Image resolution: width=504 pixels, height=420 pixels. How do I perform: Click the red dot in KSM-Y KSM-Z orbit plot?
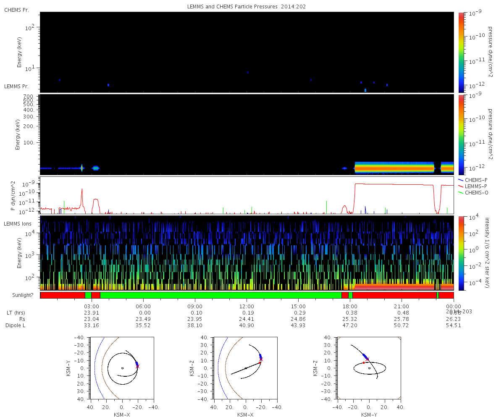[364, 362]
